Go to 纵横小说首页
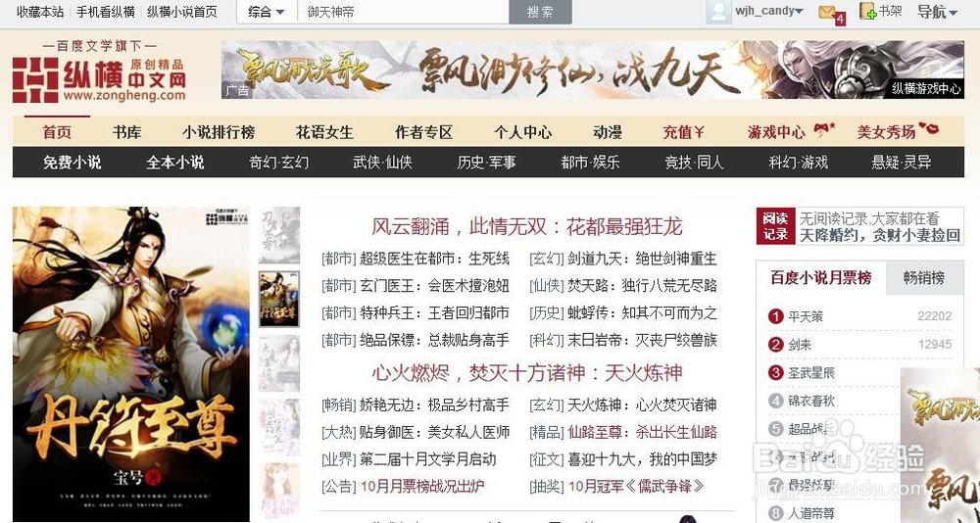This screenshot has height=523, width=980. (x=182, y=11)
